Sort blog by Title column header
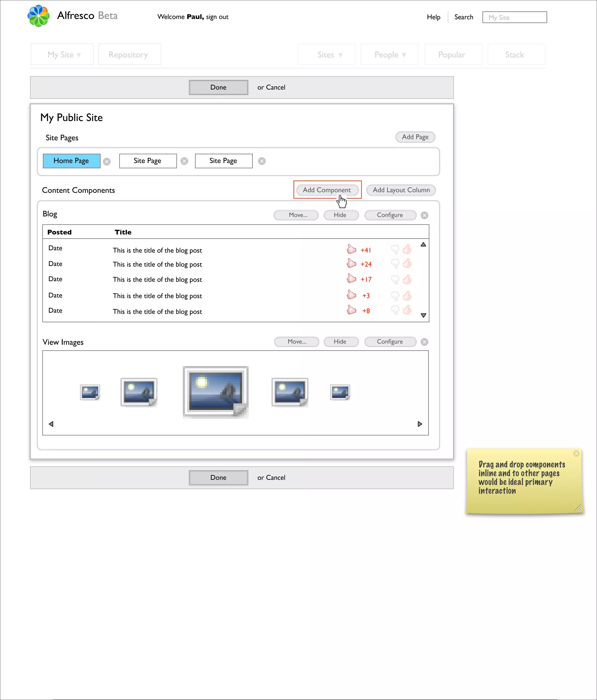 tap(123, 232)
